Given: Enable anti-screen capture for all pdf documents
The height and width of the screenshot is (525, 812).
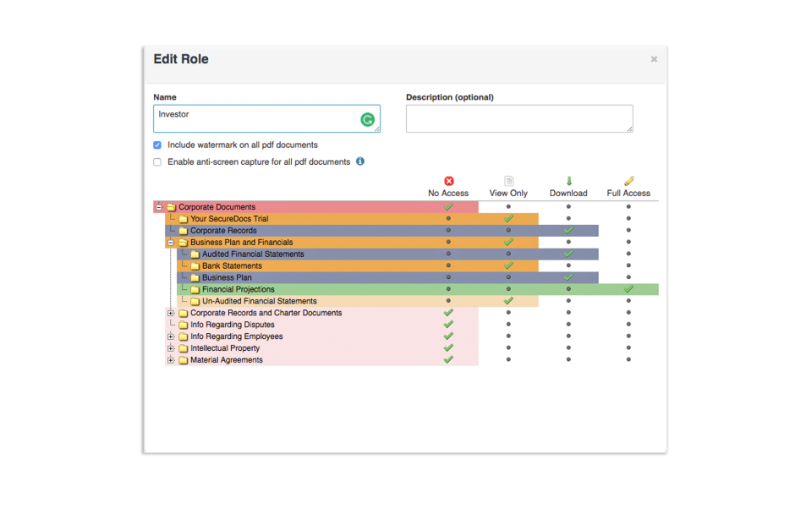Looking at the screenshot, I should (156, 161).
